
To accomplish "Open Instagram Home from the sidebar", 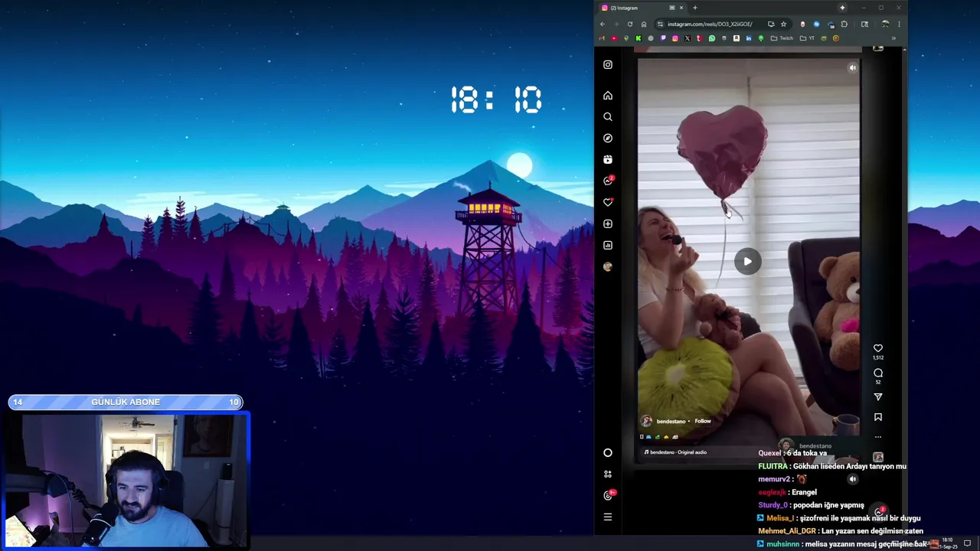I will point(608,96).
